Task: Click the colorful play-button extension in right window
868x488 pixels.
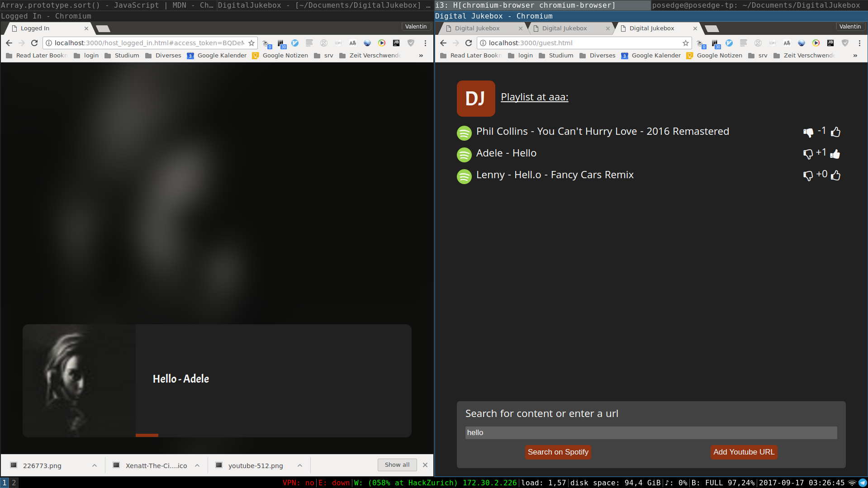Action: tap(816, 43)
